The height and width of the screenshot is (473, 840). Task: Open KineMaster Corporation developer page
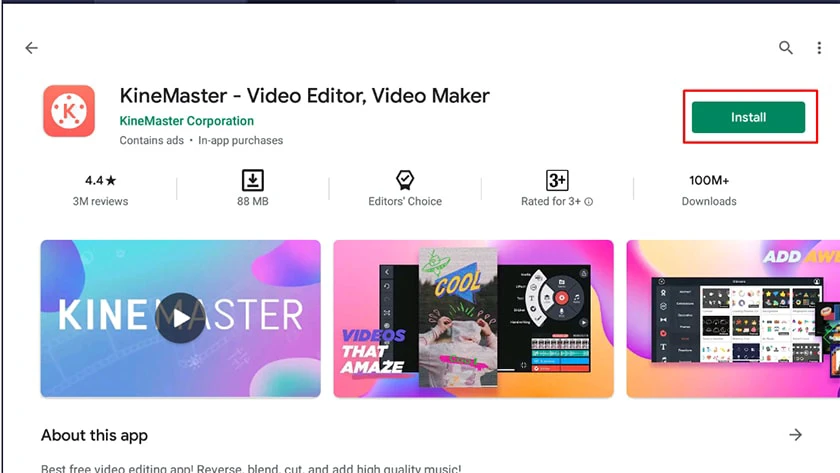point(186,121)
